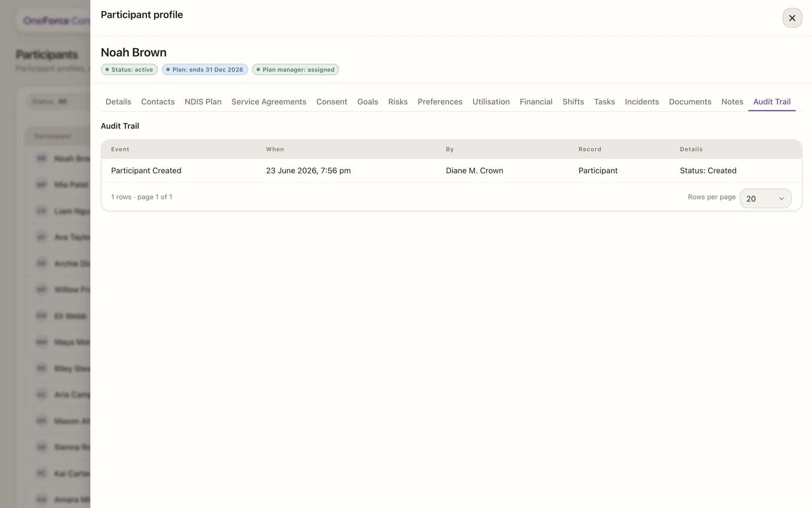The height and width of the screenshot is (508, 812).
Task: Click the Audit Trail tab
Action: click(x=771, y=102)
